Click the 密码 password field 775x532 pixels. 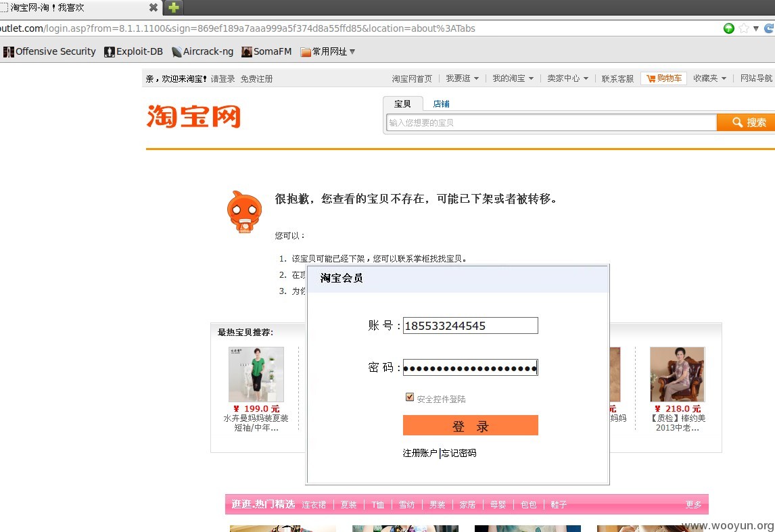click(x=470, y=368)
